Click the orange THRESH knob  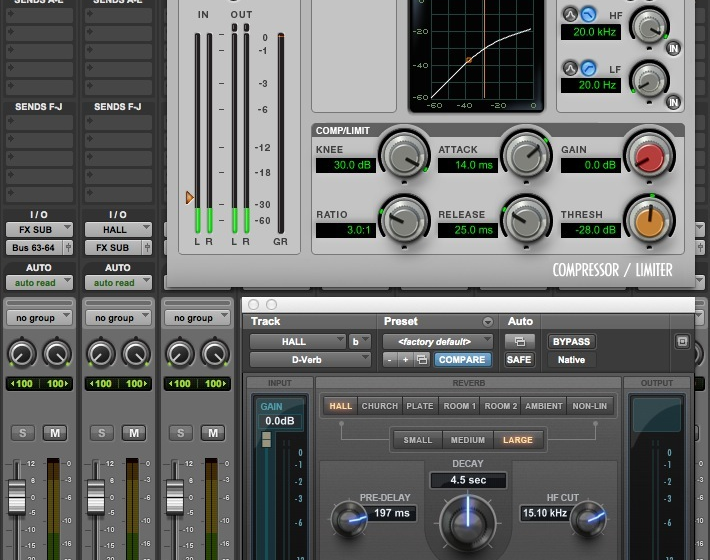(649, 221)
